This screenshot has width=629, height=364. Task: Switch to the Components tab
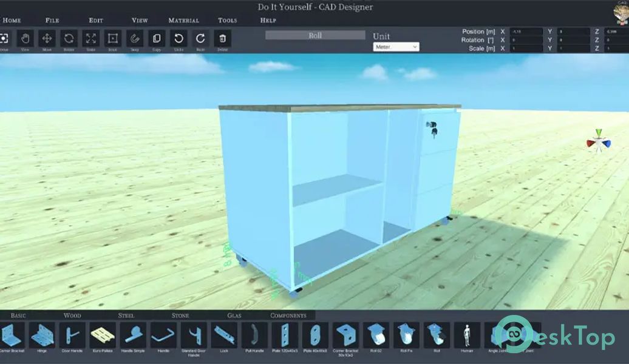(288, 315)
